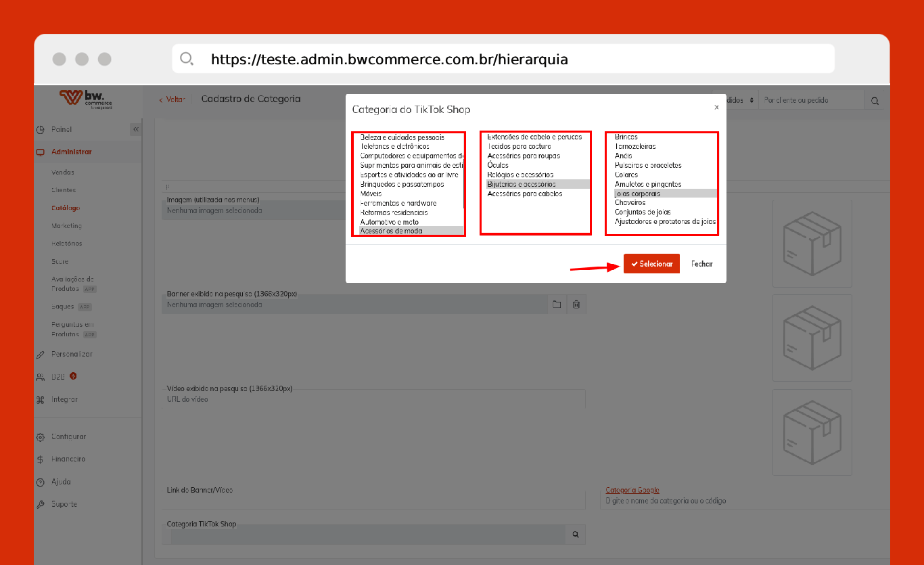Collapse the sidebar using double-chevron icon
924x565 pixels.
(x=135, y=129)
